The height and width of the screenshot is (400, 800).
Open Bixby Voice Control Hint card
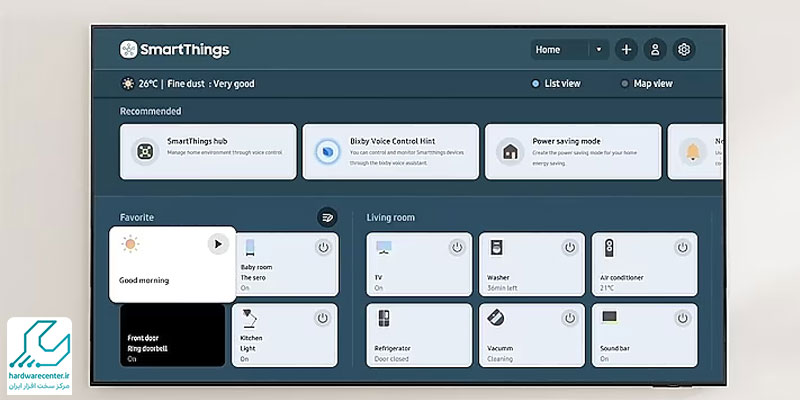(x=390, y=151)
